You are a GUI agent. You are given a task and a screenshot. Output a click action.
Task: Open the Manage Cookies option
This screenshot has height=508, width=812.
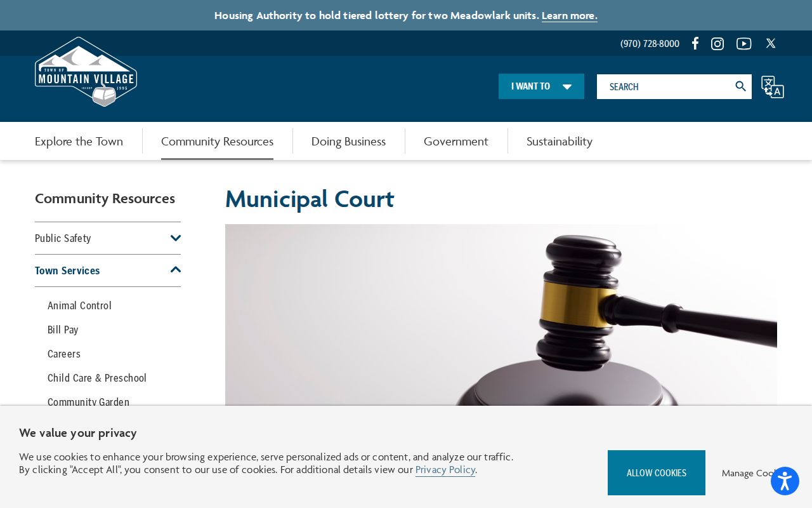[750, 473]
